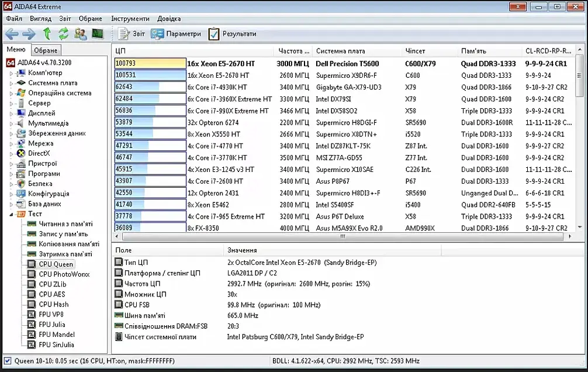Viewport: 588px width, 372px height.
Task: Click the horizontal scrollbar right arrow
Action: tap(570, 236)
